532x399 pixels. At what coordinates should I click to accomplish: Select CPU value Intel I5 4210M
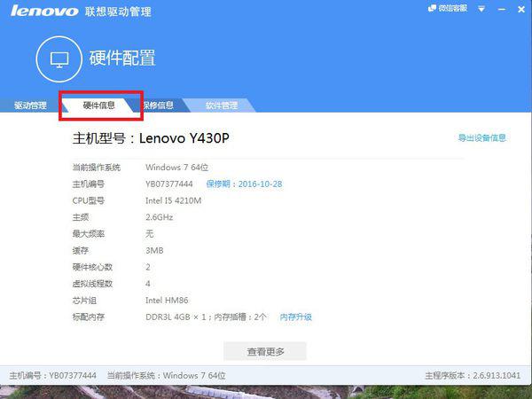coord(174,201)
